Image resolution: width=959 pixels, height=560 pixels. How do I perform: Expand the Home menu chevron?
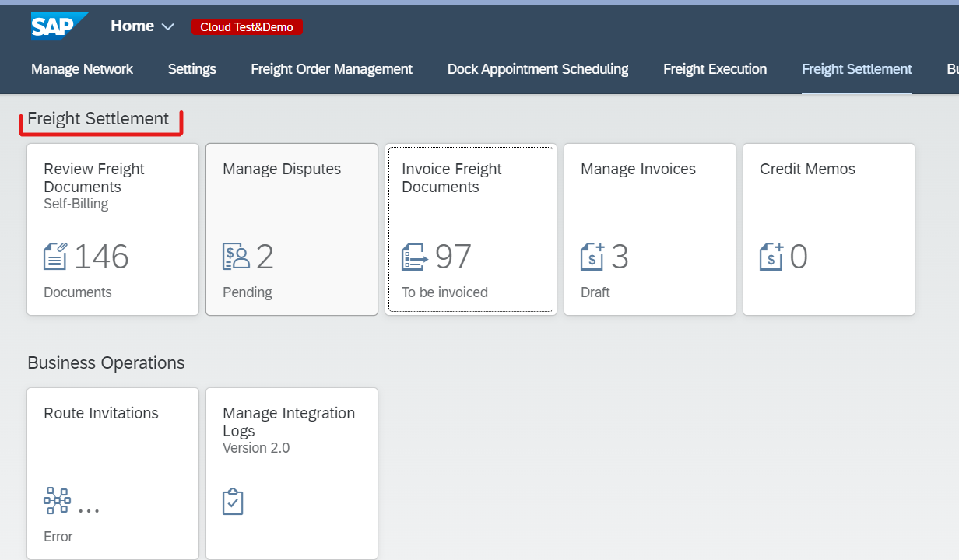click(x=167, y=26)
